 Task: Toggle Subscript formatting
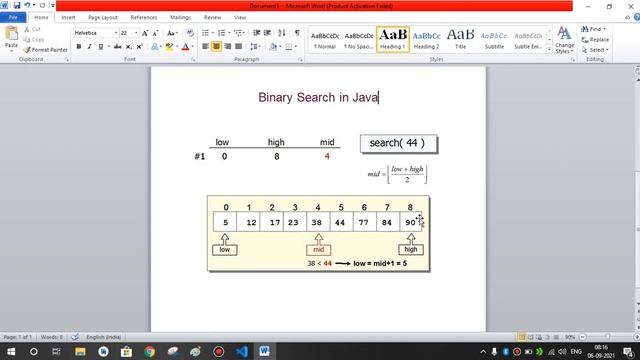tap(129, 47)
